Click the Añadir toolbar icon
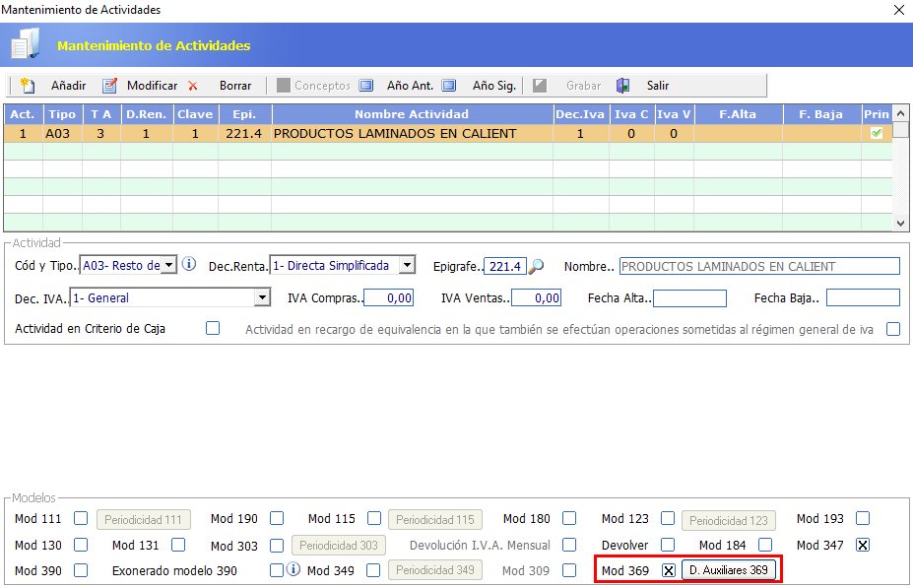 tap(28, 86)
